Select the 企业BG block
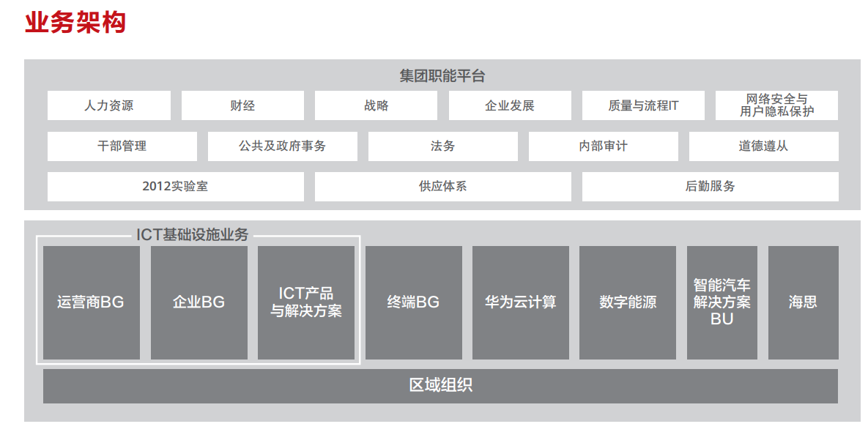 (199, 302)
